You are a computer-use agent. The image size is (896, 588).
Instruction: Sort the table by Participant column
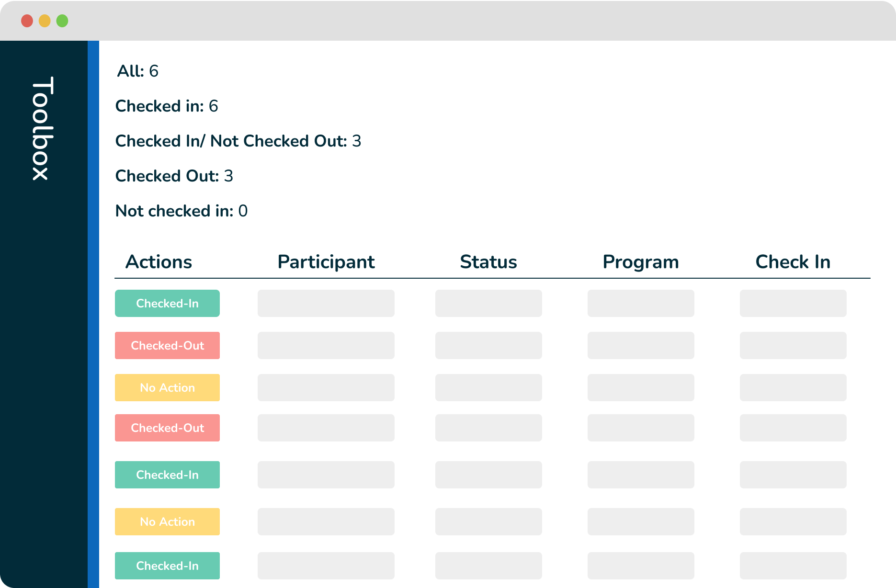point(326,261)
